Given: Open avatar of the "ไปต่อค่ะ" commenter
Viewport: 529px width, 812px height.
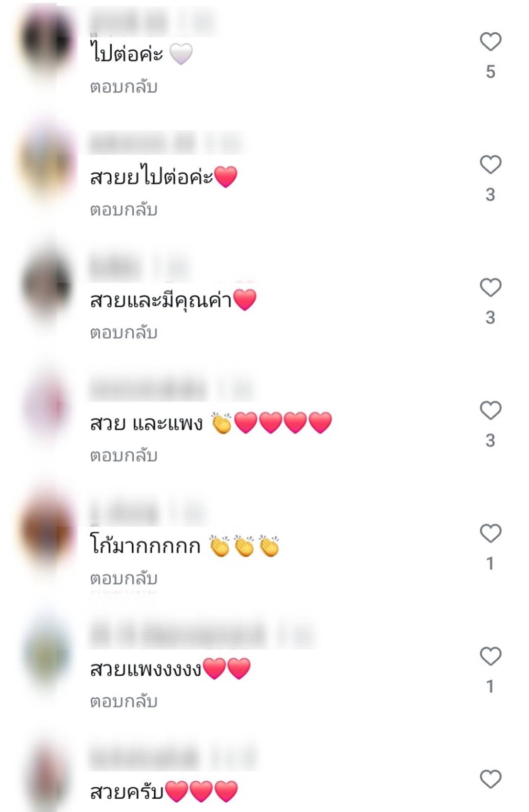Looking at the screenshot, I should tap(47, 39).
